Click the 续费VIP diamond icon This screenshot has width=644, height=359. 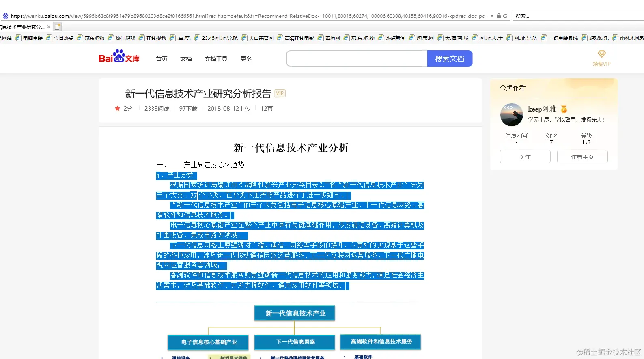[601, 54]
